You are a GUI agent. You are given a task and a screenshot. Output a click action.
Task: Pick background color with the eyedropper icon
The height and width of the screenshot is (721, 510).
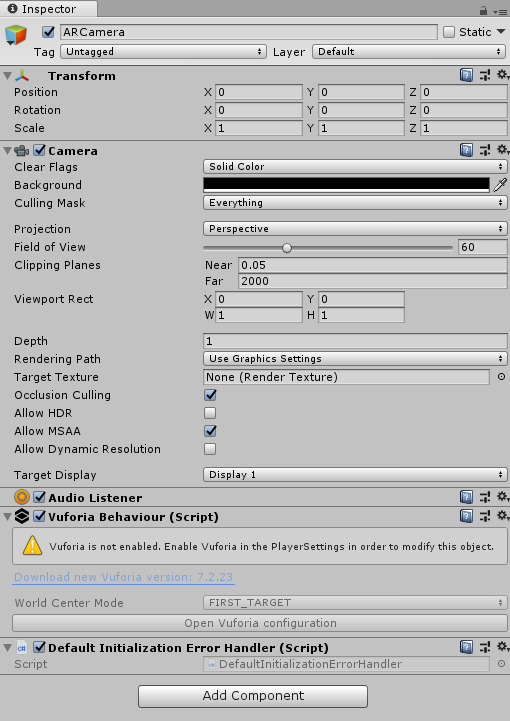(500, 185)
